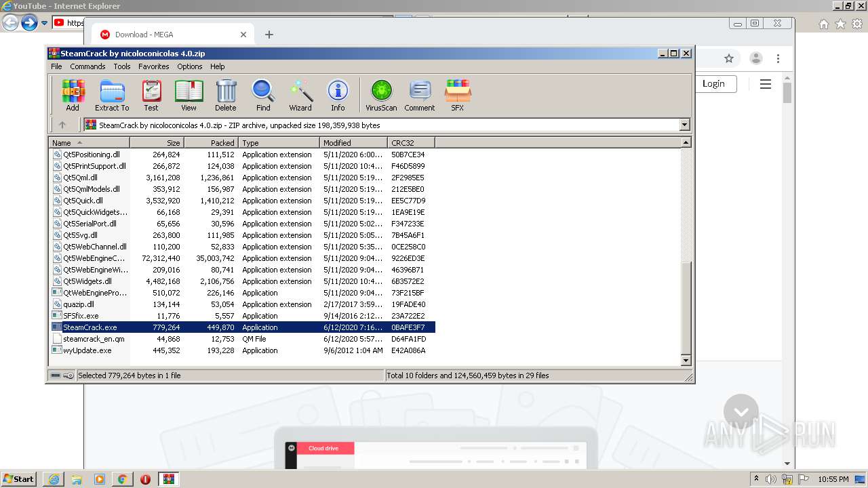Image resolution: width=868 pixels, height=488 pixels.
Task: Open the Chrome taskbar icon
Action: tap(122, 479)
